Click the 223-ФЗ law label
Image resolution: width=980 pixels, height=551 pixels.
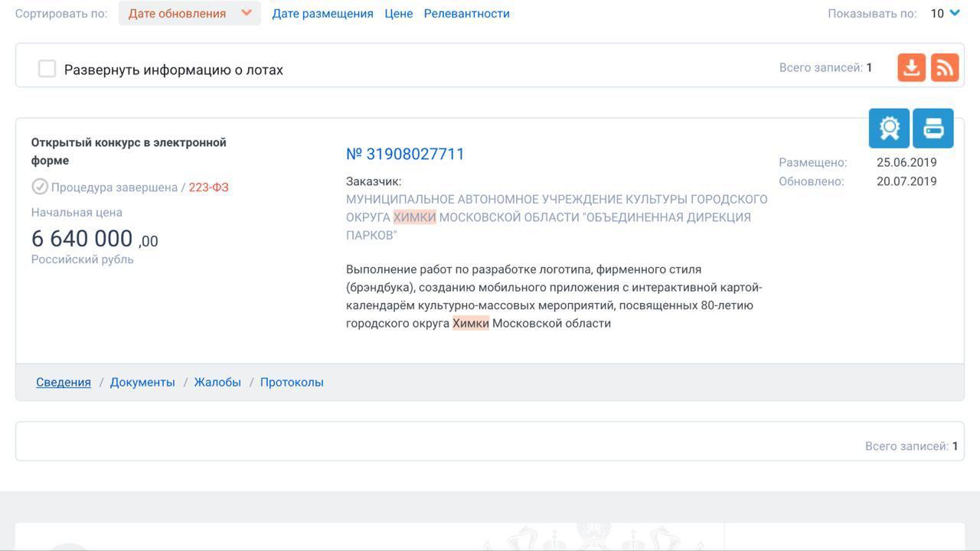[x=209, y=187]
